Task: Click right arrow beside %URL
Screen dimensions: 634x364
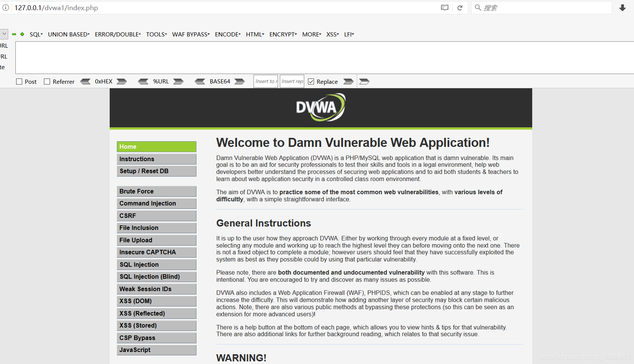Action: (178, 82)
